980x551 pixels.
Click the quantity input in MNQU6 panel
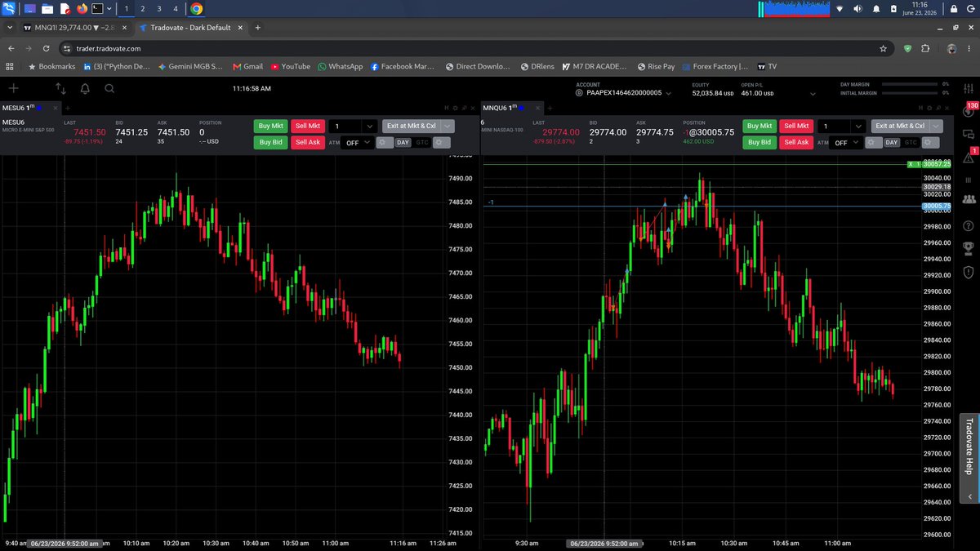click(x=834, y=127)
